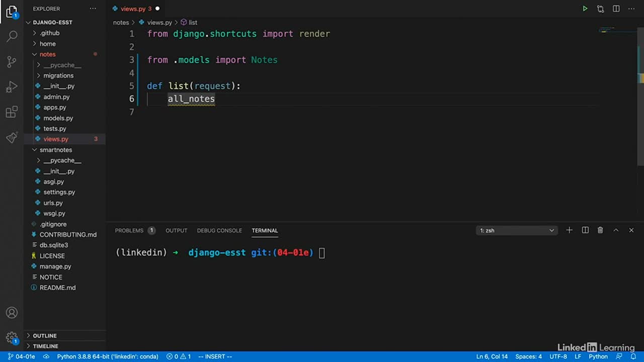This screenshot has height=362, width=644.
Task: Open README.md in explorer
Action: click(x=57, y=288)
